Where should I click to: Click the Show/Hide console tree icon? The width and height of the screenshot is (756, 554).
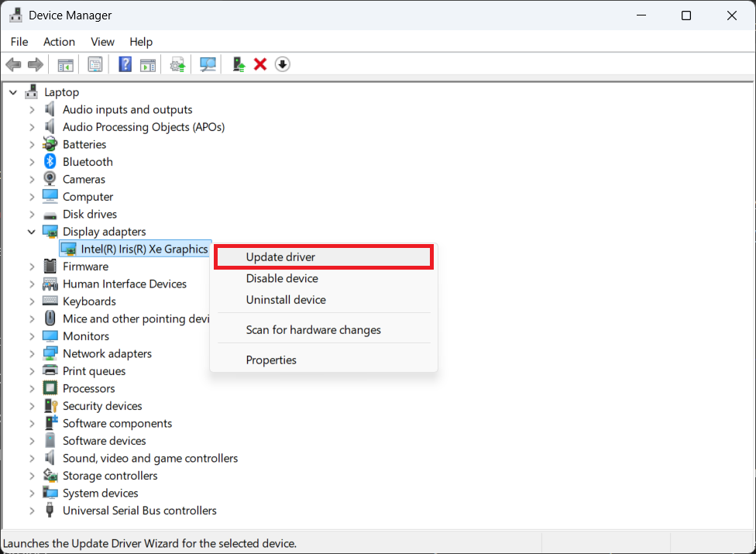(x=66, y=64)
